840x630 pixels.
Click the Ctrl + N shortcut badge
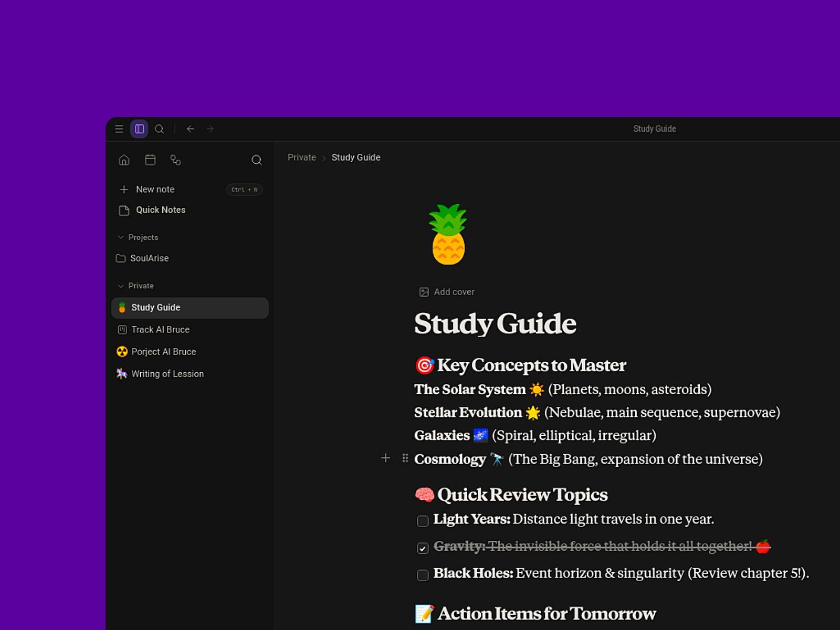click(x=245, y=190)
